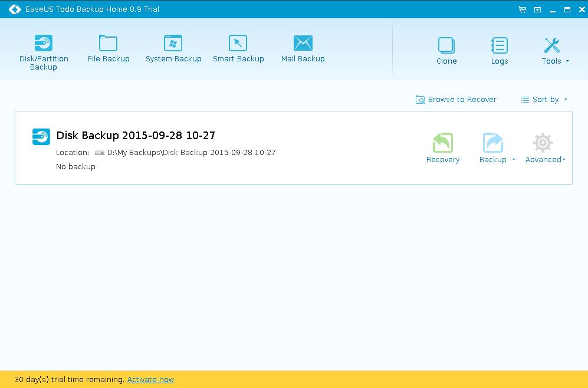The height and width of the screenshot is (388, 588).
Task: View the Logs
Action: pyautogui.click(x=500, y=51)
